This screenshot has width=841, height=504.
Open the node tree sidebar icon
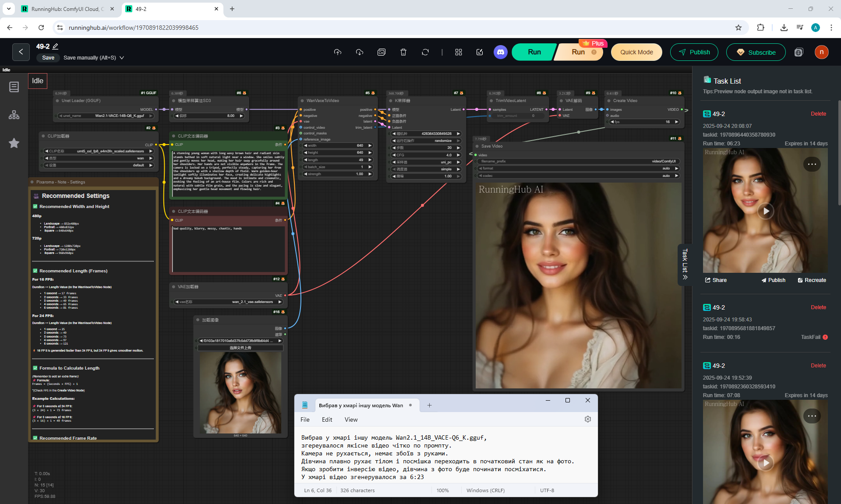[14, 115]
